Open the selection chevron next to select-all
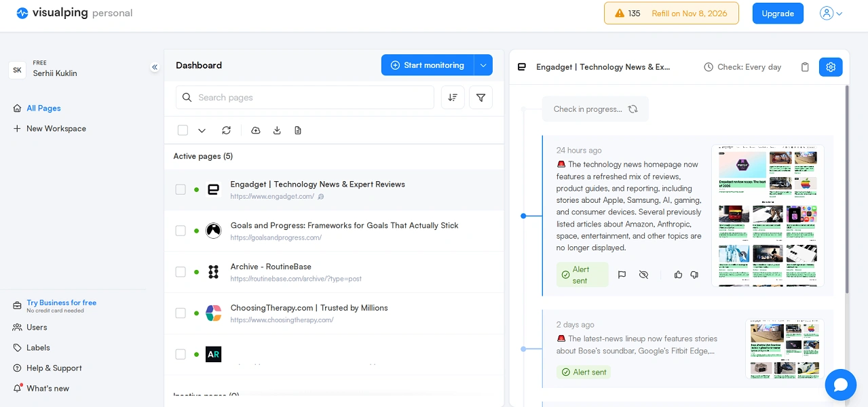The width and height of the screenshot is (868, 407). (x=202, y=130)
